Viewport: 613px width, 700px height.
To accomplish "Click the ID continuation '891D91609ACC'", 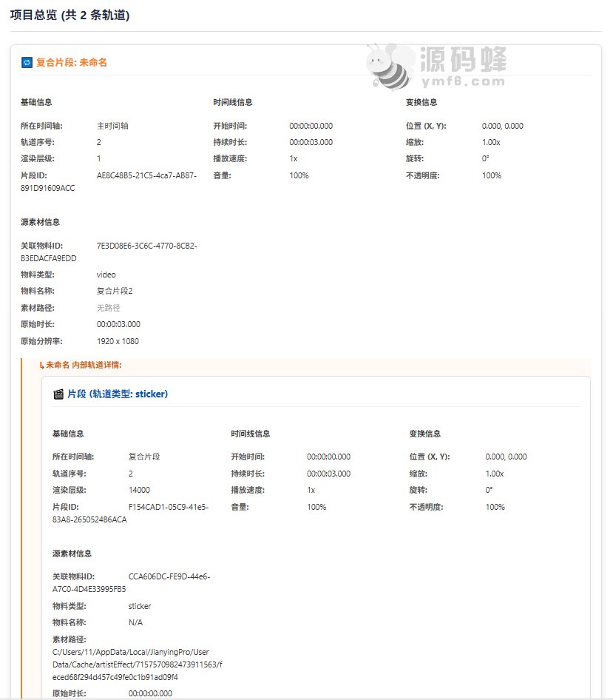I will (48, 188).
